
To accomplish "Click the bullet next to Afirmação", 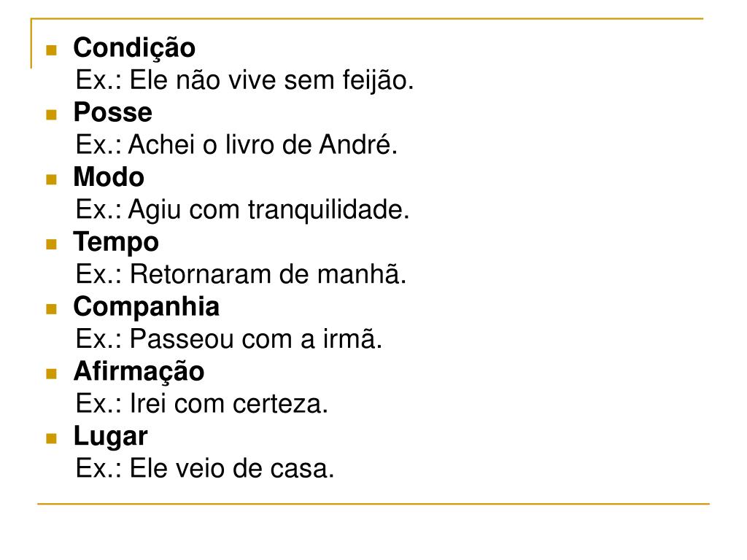I will pos(52,374).
